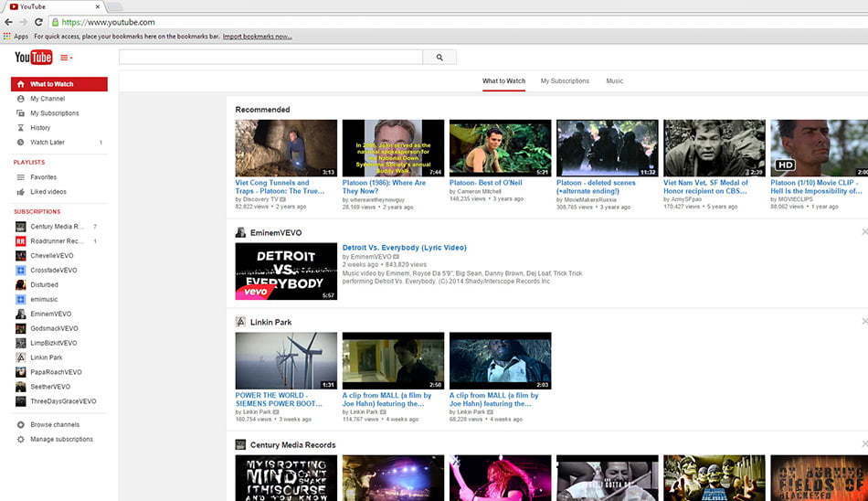Open the Liked videos playlist

point(48,192)
